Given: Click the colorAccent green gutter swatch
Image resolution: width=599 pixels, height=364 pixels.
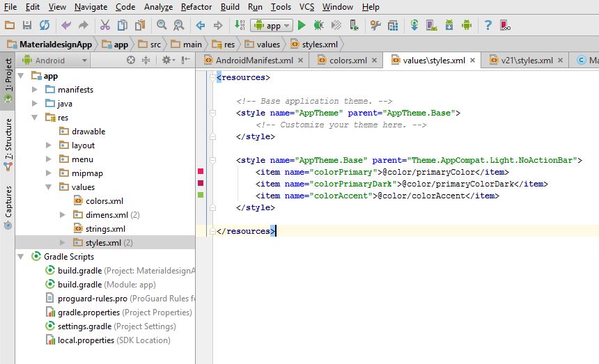Looking at the screenshot, I should [201, 196].
